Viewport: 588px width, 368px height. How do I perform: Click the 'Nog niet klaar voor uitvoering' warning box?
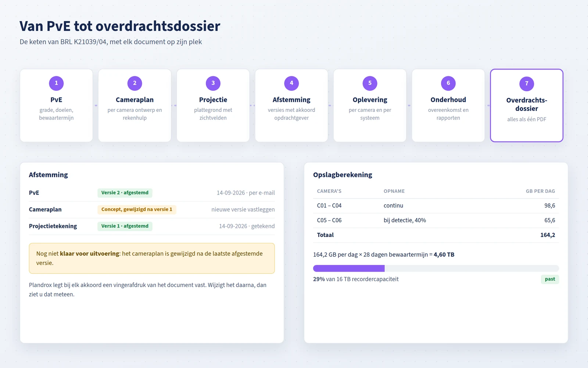tap(152, 258)
